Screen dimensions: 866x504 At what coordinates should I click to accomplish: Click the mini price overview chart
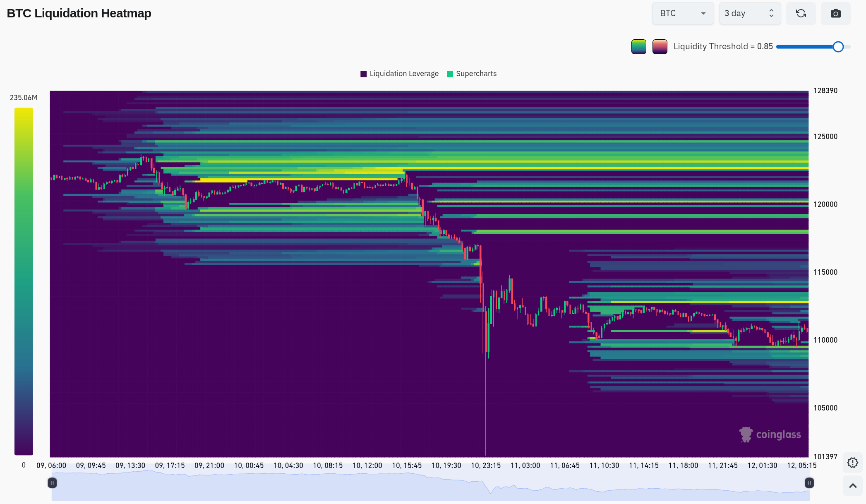pyautogui.click(x=430, y=485)
